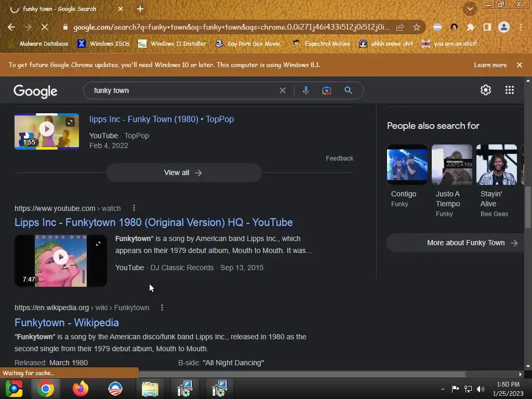The image size is (532, 399).
Task: Go back to the previous page
Action: point(11,27)
